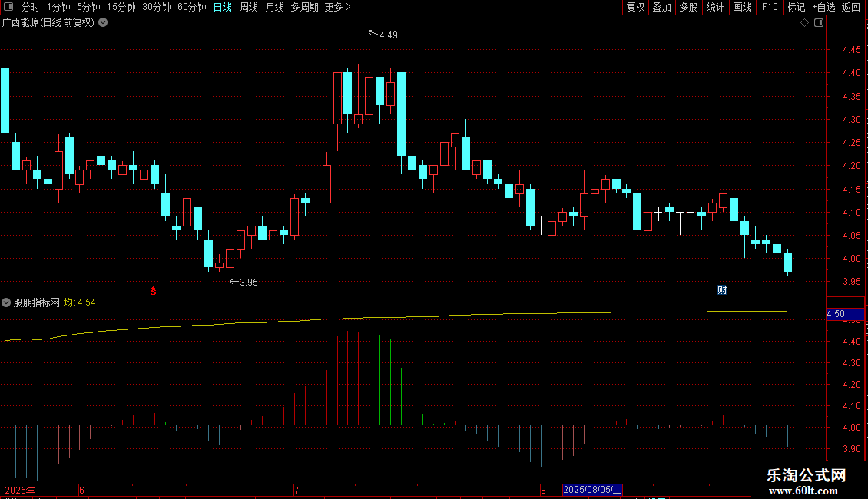Screen dimensions: 868x499
Task: Switch to 分时 intraday view
Action: tap(31, 7)
